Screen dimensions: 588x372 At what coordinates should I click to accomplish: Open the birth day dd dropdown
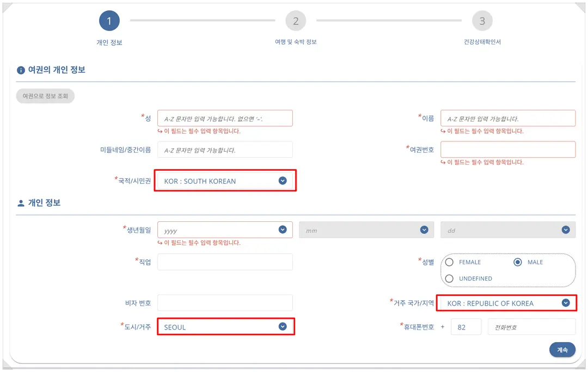[566, 230]
